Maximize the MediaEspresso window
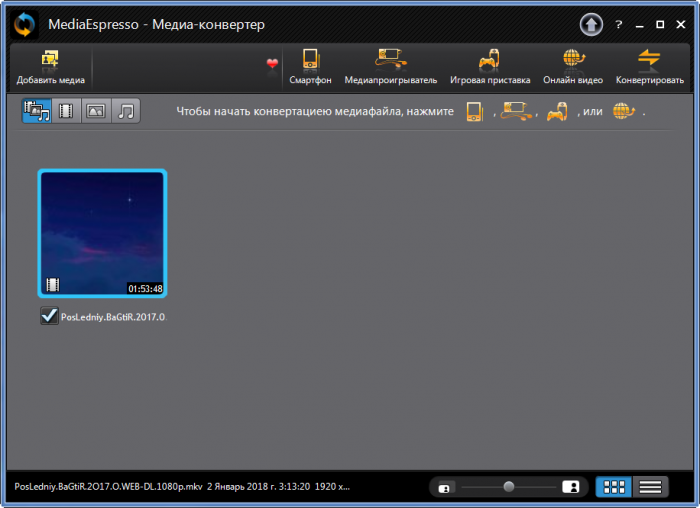Screen dimensions: 700x508 pyautogui.click(x=660, y=25)
